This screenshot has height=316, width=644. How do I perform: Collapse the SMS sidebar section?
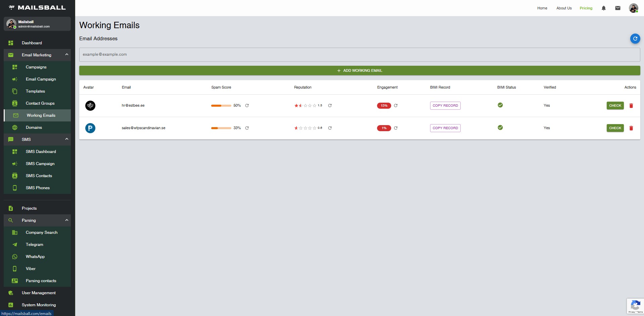pyautogui.click(x=66, y=139)
